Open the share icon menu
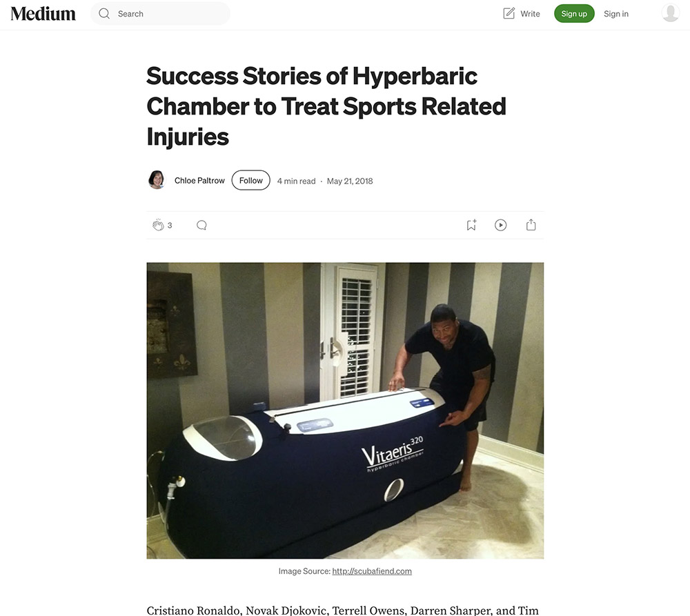 tap(531, 225)
